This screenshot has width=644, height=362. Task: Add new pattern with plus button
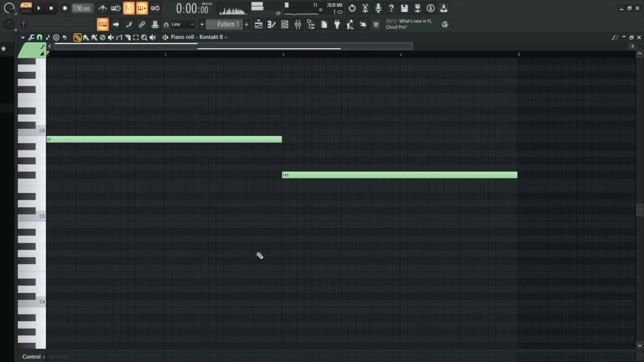pos(247,24)
